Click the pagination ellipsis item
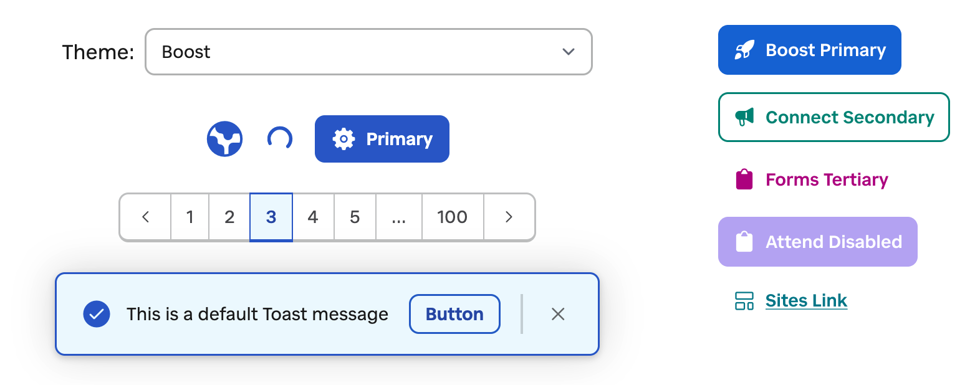The width and height of the screenshot is (980, 385). tap(399, 217)
